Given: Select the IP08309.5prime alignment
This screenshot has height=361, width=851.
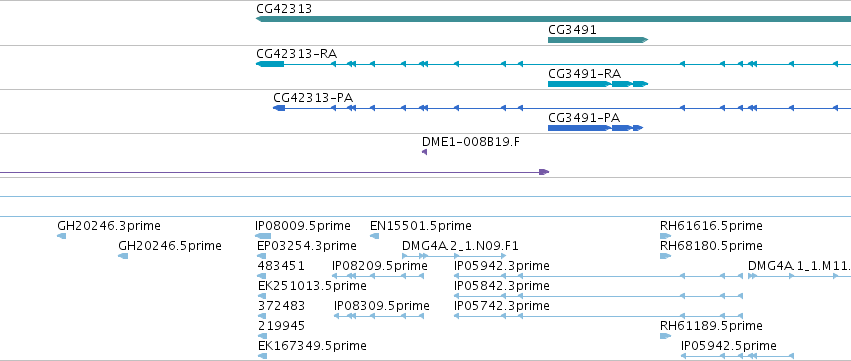Looking at the screenshot, I should coord(379,316).
